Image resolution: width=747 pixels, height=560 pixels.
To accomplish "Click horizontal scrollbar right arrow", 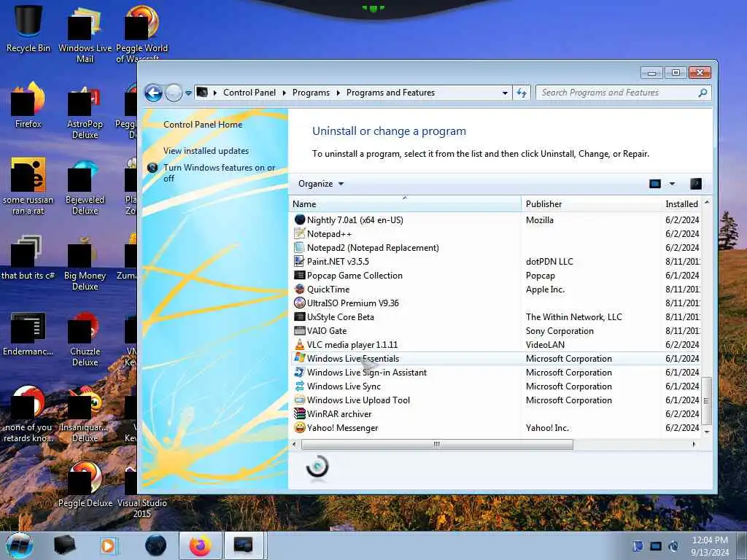I will click(694, 444).
